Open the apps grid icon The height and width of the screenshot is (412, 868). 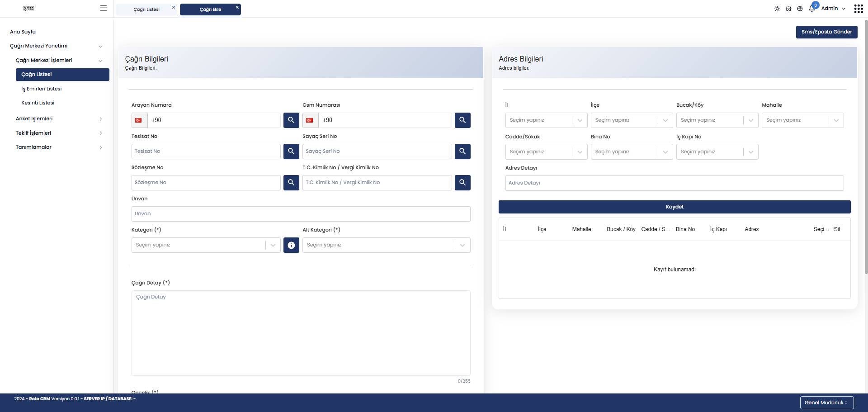click(x=859, y=9)
